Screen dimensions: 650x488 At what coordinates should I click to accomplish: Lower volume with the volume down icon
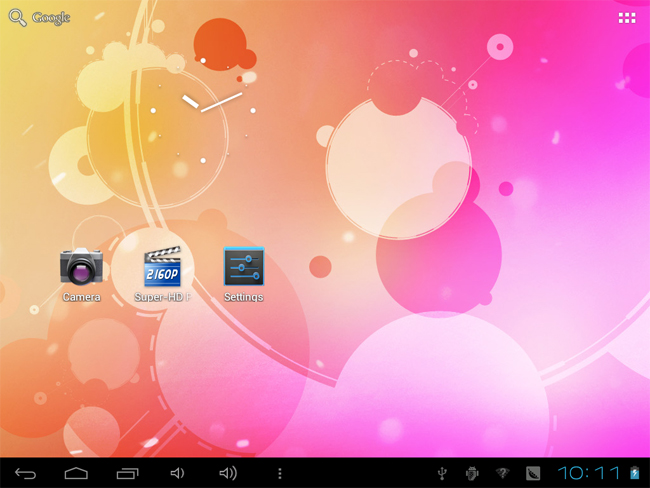point(178,473)
